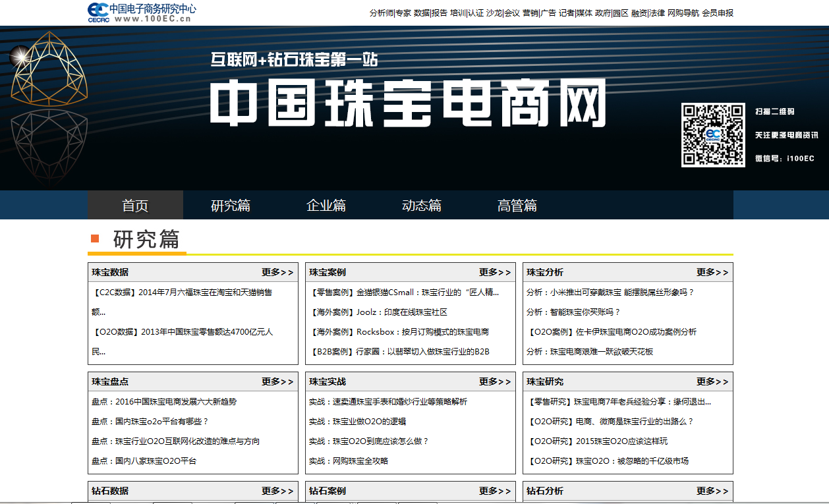Show 更多>> in 珠宝盘点 section
829x504 pixels.
point(277,381)
